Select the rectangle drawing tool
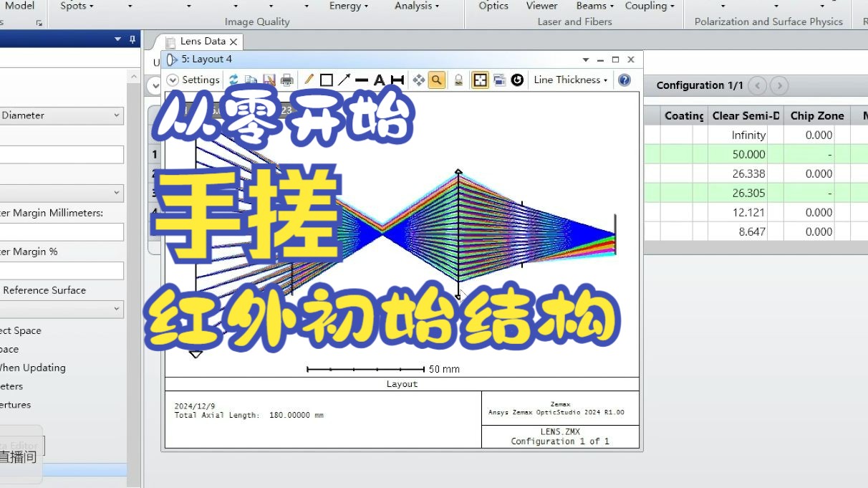Viewport: 868px width, 488px height. 327,80
